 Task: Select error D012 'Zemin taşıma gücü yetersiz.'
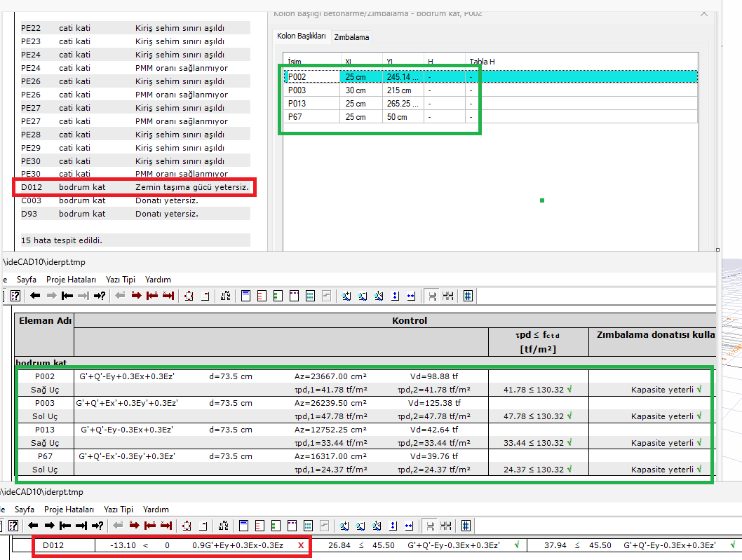tap(135, 187)
